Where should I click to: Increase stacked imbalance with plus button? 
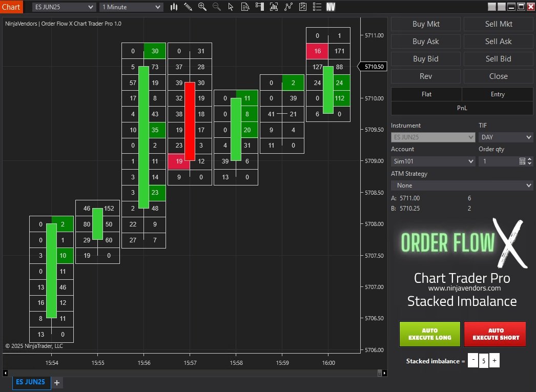point(494,361)
